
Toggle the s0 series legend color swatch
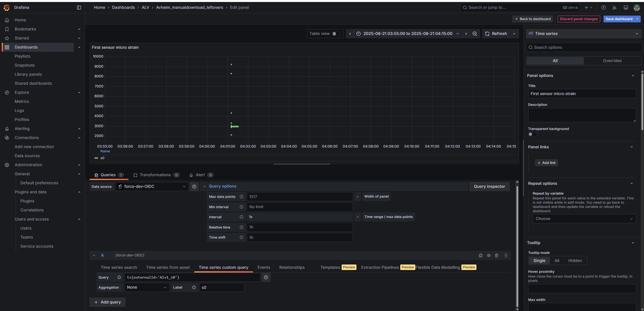point(96,158)
